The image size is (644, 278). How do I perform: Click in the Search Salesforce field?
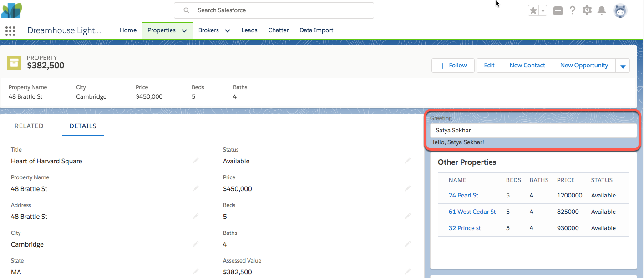click(274, 10)
